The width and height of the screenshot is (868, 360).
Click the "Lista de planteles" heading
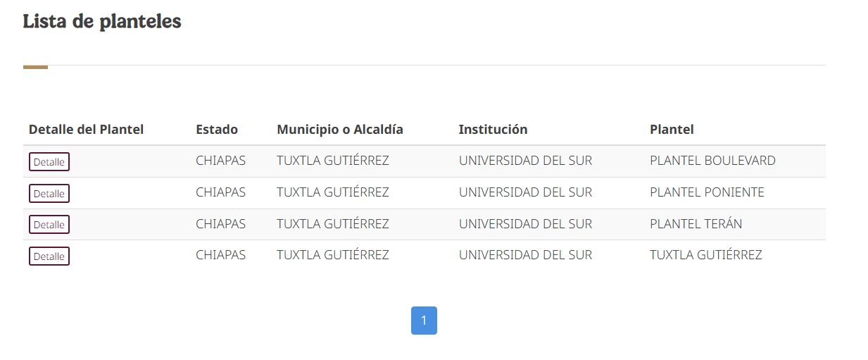click(102, 22)
